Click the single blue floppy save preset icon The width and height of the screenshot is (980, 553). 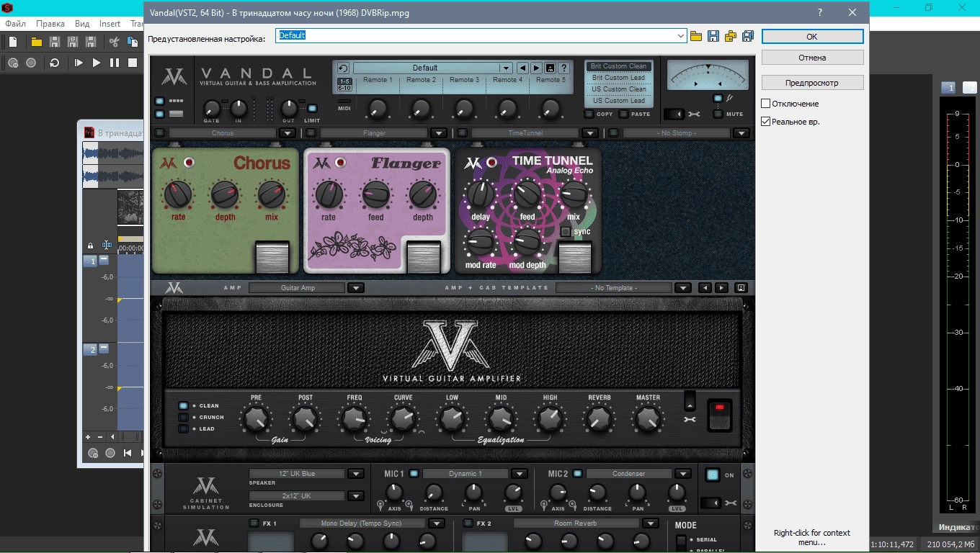click(713, 36)
